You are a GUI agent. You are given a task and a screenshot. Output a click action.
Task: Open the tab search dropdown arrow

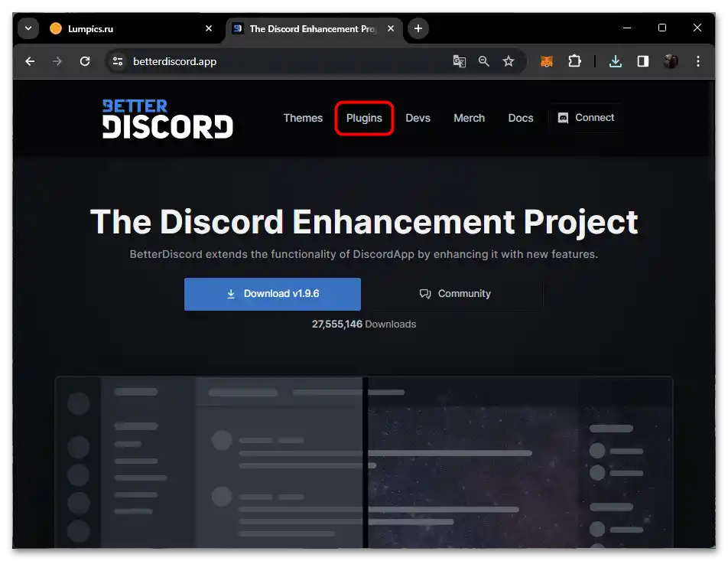28,28
